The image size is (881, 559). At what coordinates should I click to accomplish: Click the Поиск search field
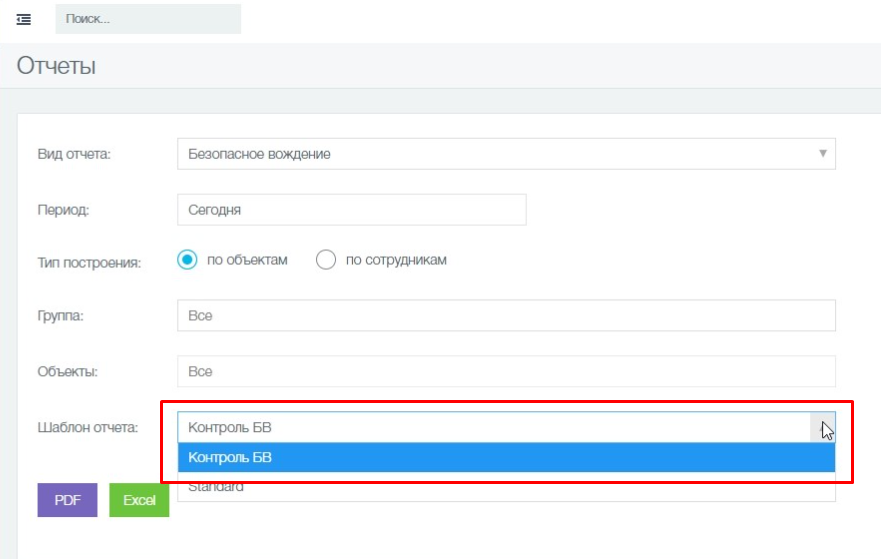pyautogui.click(x=148, y=19)
